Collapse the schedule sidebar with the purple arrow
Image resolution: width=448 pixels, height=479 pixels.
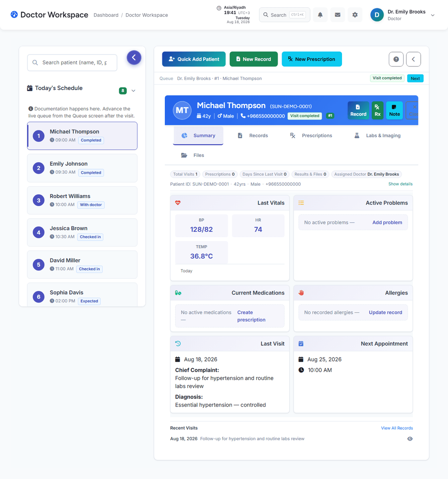(134, 58)
